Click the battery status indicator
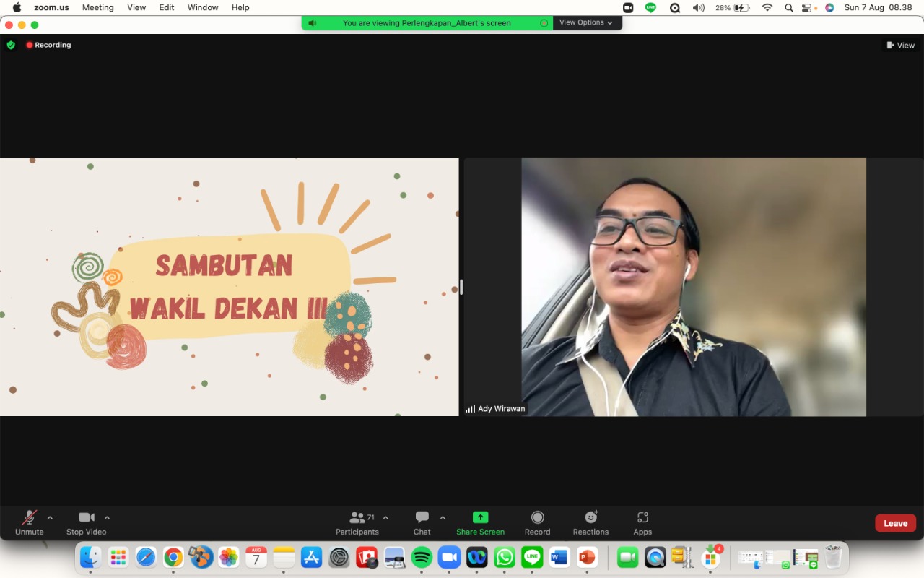This screenshot has height=578, width=924. (733, 7)
